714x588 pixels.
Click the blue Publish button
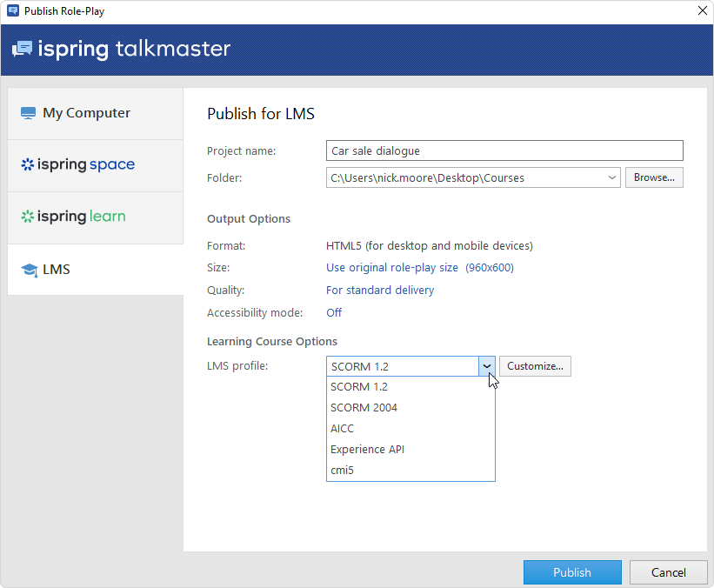click(x=572, y=572)
